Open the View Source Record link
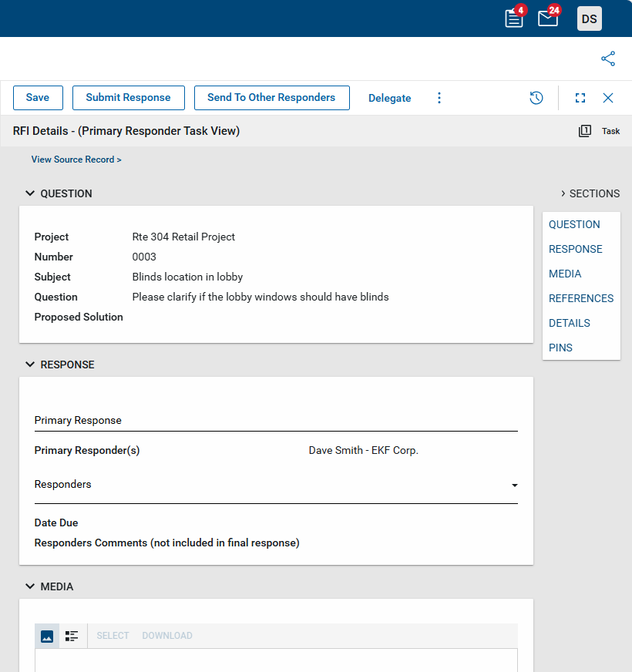This screenshot has width=632, height=672. tap(76, 160)
